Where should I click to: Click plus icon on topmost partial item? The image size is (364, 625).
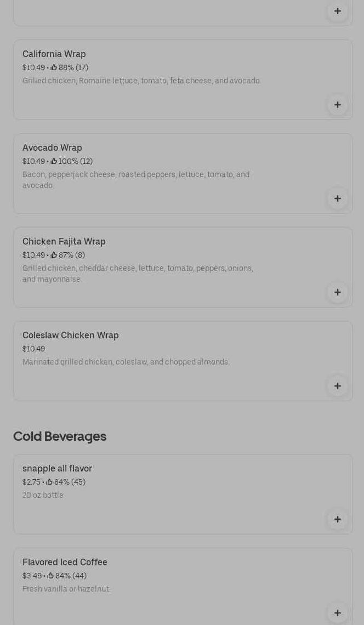(x=337, y=11)
